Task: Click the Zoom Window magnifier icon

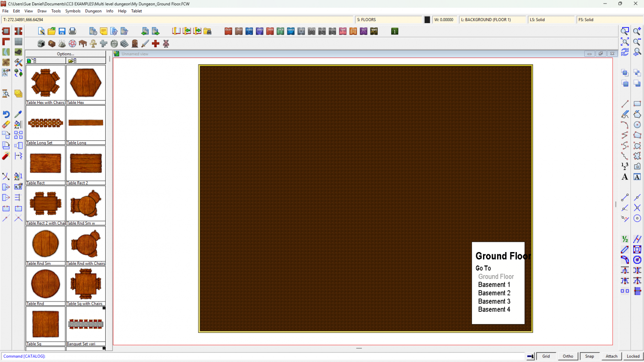Action: 625,31
